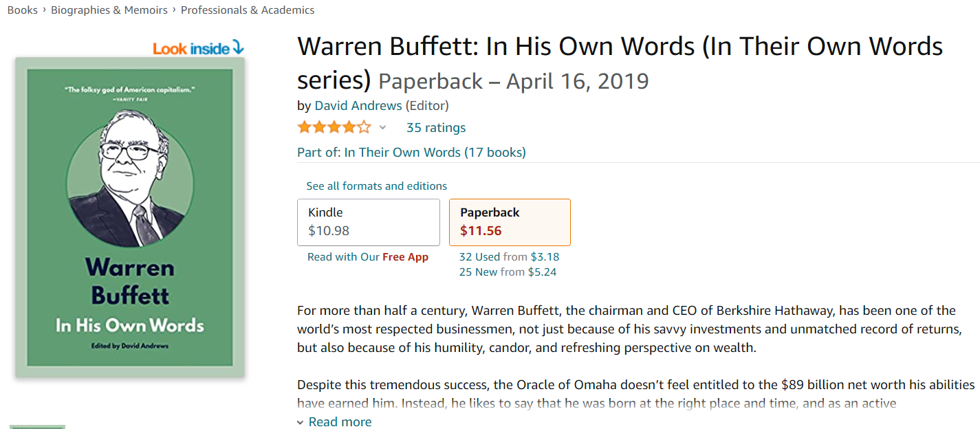
Task: Click the Warren Buffett book cover image
Action: click(x=130, y=217)
